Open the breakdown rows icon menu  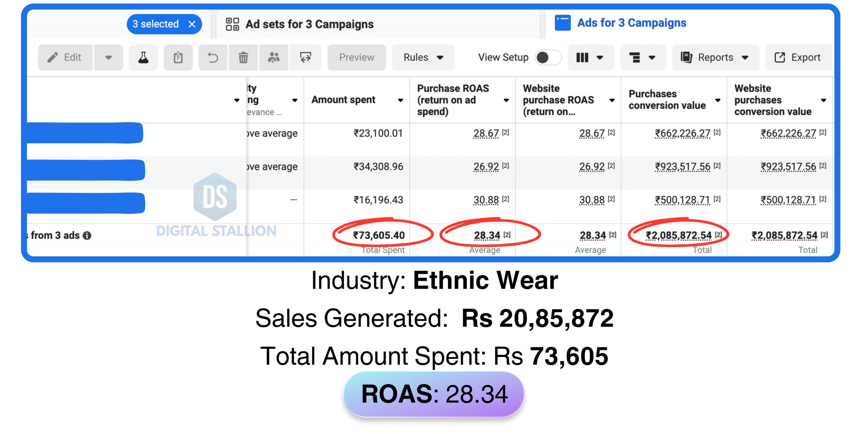(x=642, y=58)
